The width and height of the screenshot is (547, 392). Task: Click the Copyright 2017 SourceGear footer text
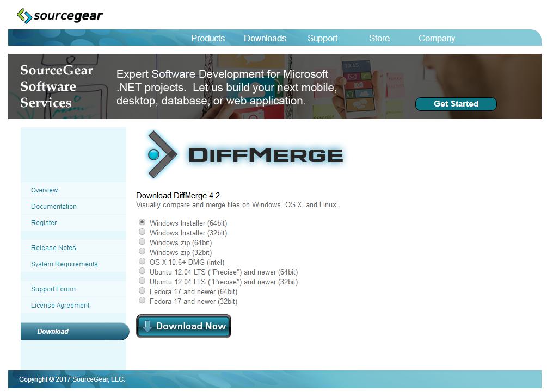pyautogui.click(x=72, y=379)
